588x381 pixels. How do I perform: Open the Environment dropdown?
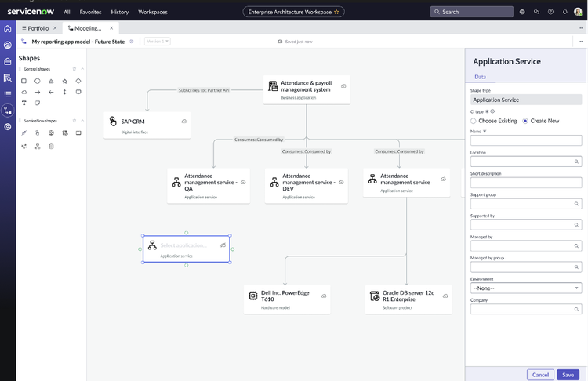pos(526,288)
